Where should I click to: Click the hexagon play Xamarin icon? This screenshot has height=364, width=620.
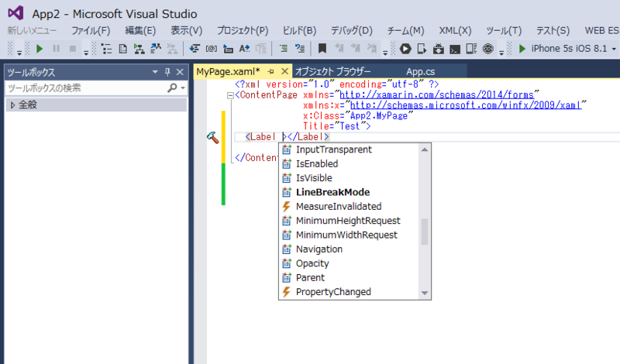pos(405,49)
